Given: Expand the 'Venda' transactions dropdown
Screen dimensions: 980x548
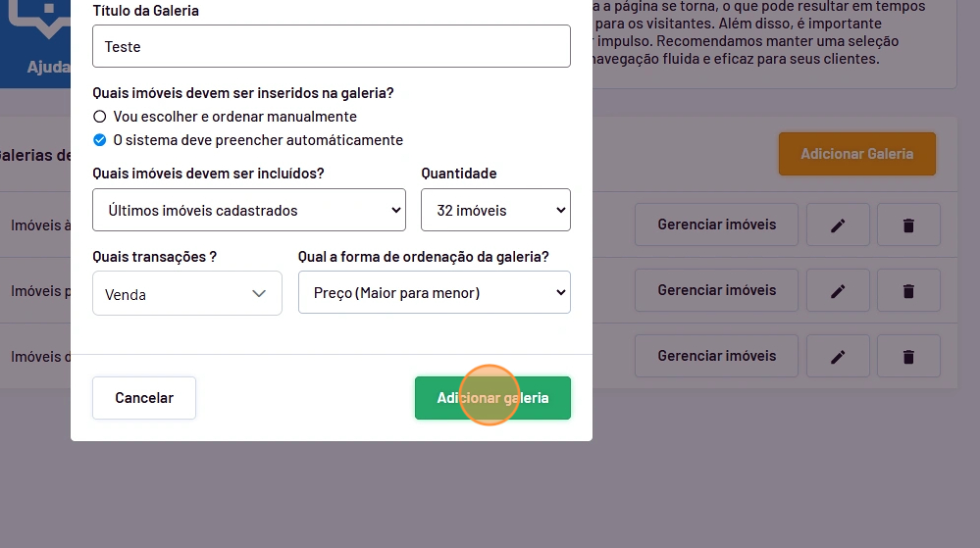Looking at the screenshot, I should point(186,294).
